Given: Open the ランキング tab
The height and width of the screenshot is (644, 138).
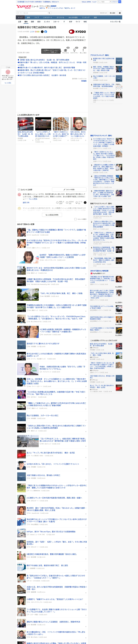Looking at the screenshot, I should (86, 17).
